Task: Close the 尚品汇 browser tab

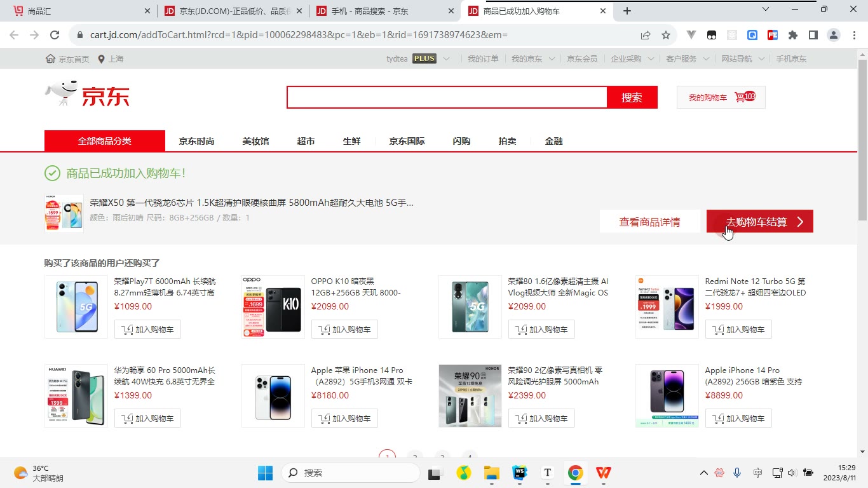Action: (147, 11)
